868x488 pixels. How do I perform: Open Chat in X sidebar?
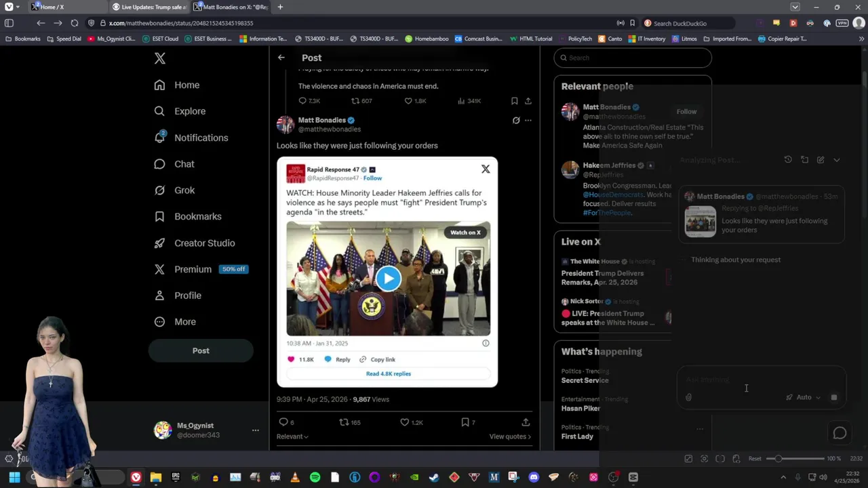point(174,164)
